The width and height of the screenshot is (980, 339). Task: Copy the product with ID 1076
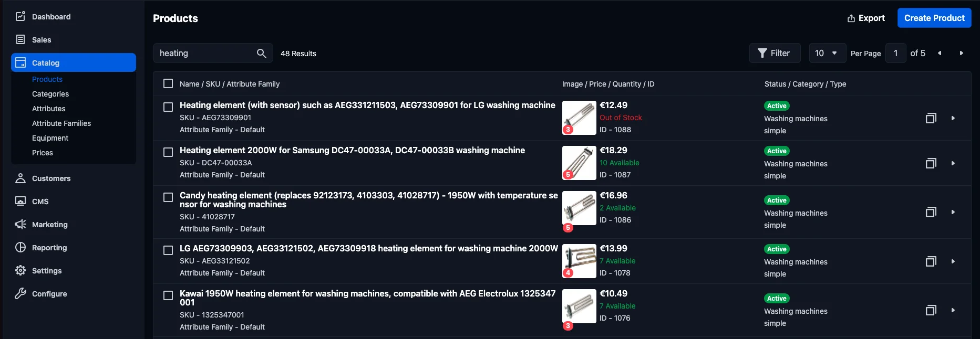tap(931, 310)
